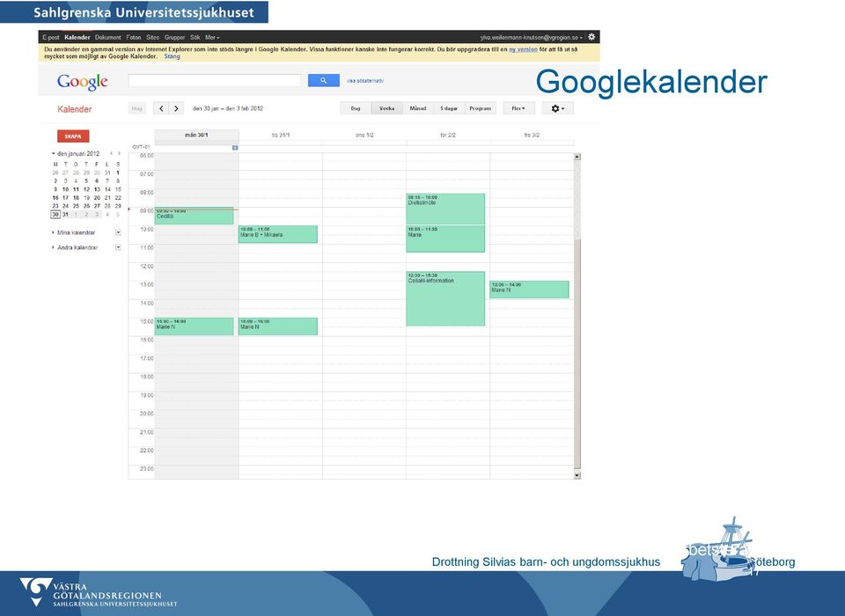Follow the 'ny version' link in the warning
Screen dimensions: 845x616
pos(523,49)
